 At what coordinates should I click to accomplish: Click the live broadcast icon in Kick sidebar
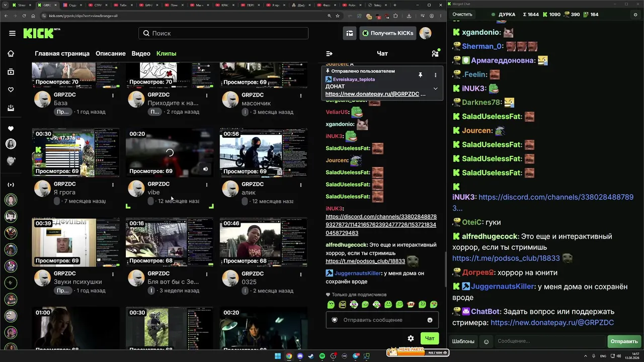pyautogui.click(x=11, y=185)
